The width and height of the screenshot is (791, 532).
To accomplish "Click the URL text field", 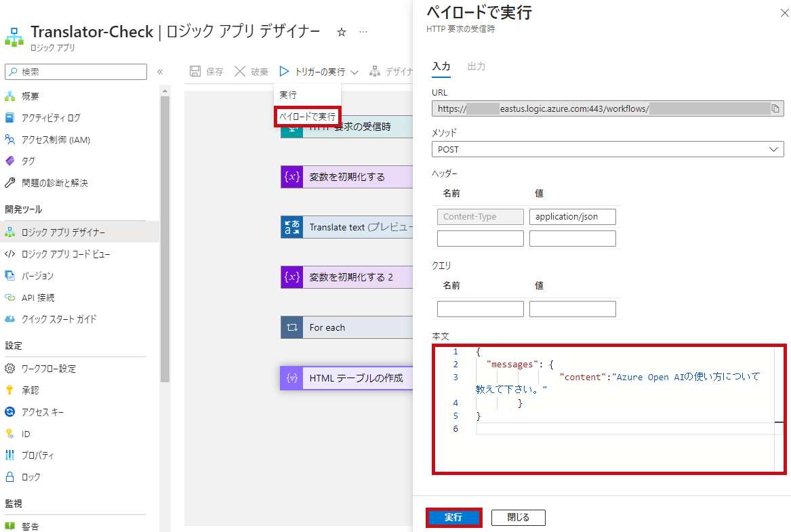I will (607, 108).
